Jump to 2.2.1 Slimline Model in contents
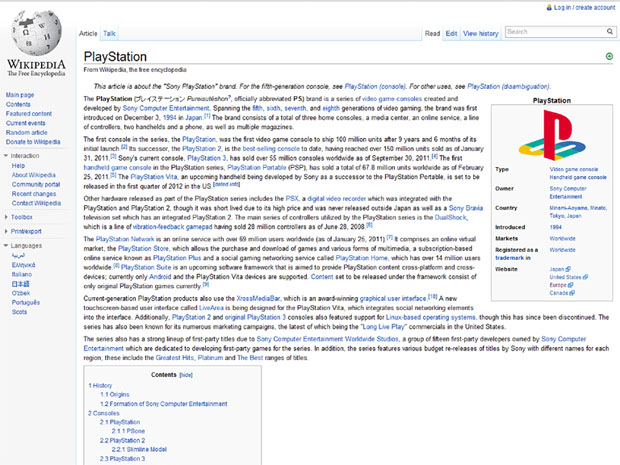This screenshot has height=465, width=620. (139, 450)
